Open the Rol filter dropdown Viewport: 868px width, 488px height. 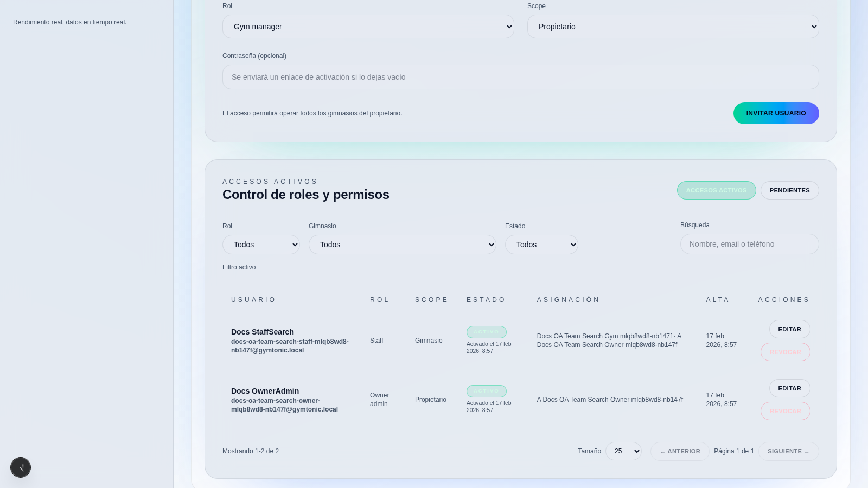[x=261, y=245]
